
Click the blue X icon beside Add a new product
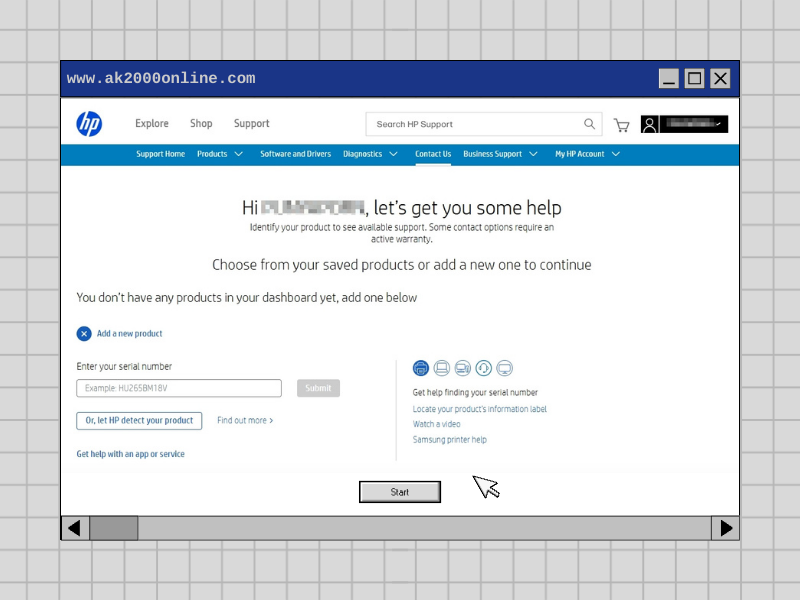pos(84,334)
